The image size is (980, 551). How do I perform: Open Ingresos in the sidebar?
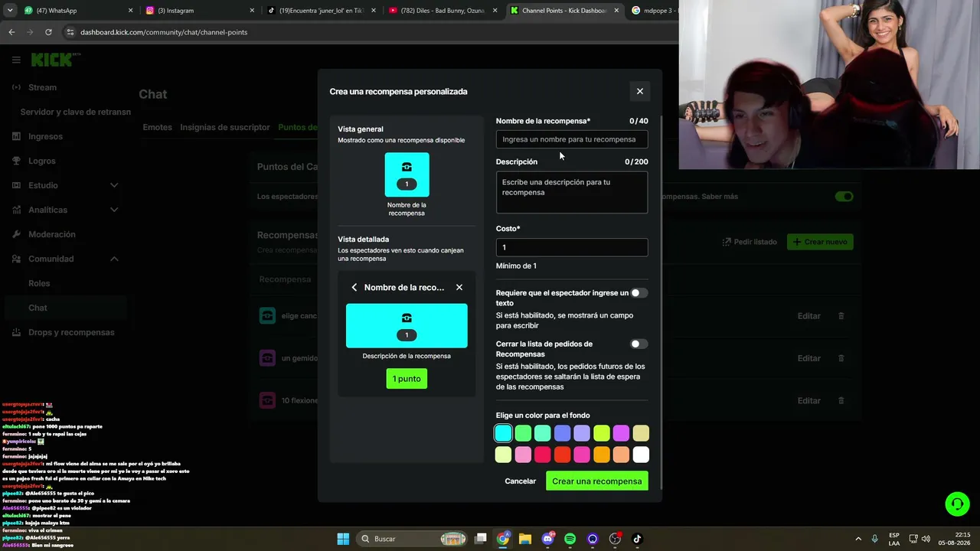click(45, 136)
